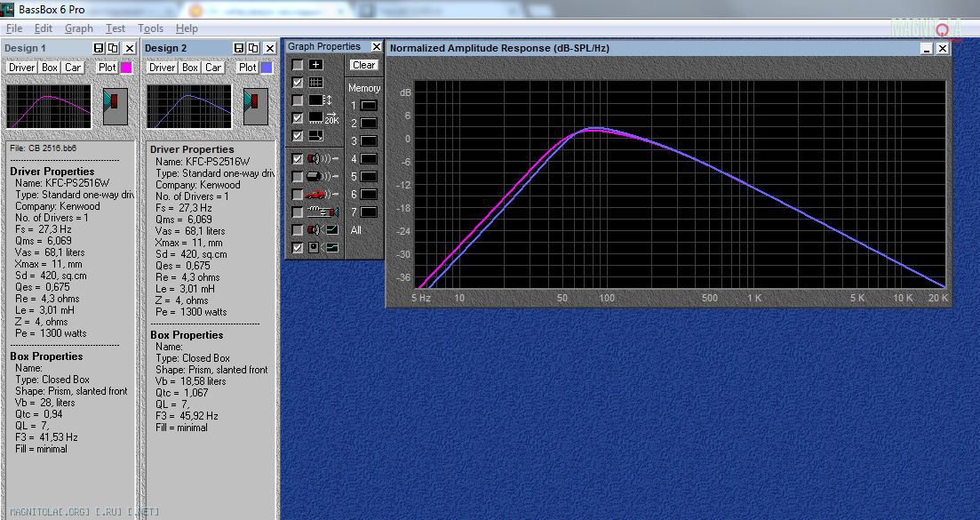This screenshot has width=980, height=520.
Task: Save Design 2 using its floppy disk icon
Action: pos(239,48)
